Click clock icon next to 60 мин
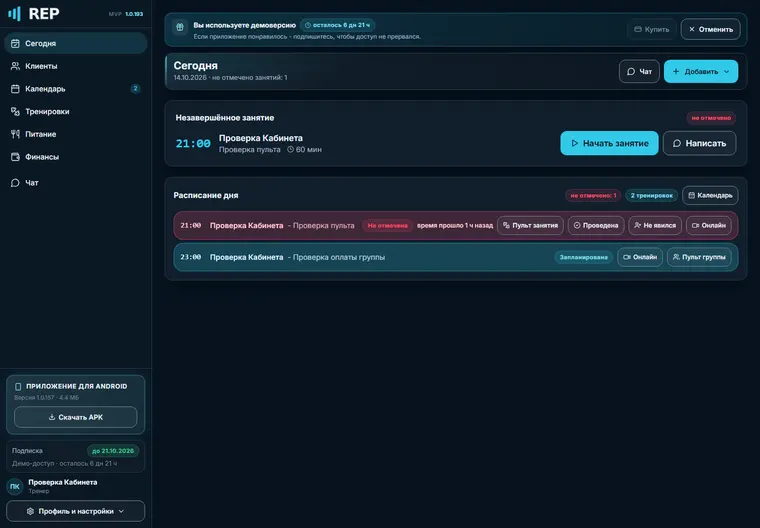Screen dimensions: 760x528 pos(290,149)
